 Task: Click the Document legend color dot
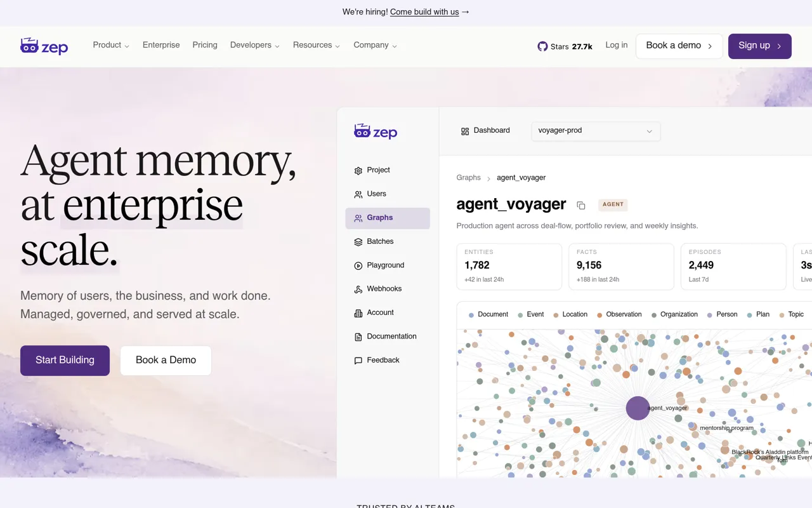471,315
